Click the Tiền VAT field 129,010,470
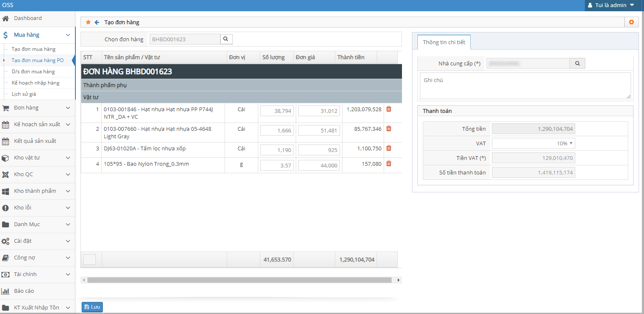The image size is (644, 314). (x=533, y=158)
